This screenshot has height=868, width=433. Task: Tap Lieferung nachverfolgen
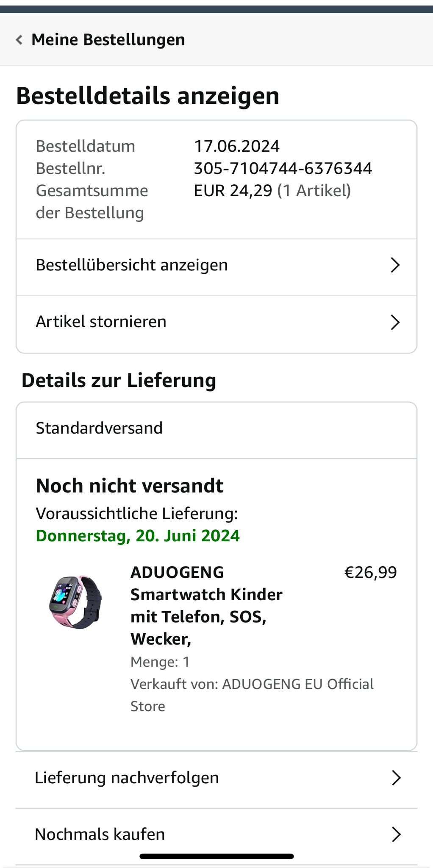127,778
